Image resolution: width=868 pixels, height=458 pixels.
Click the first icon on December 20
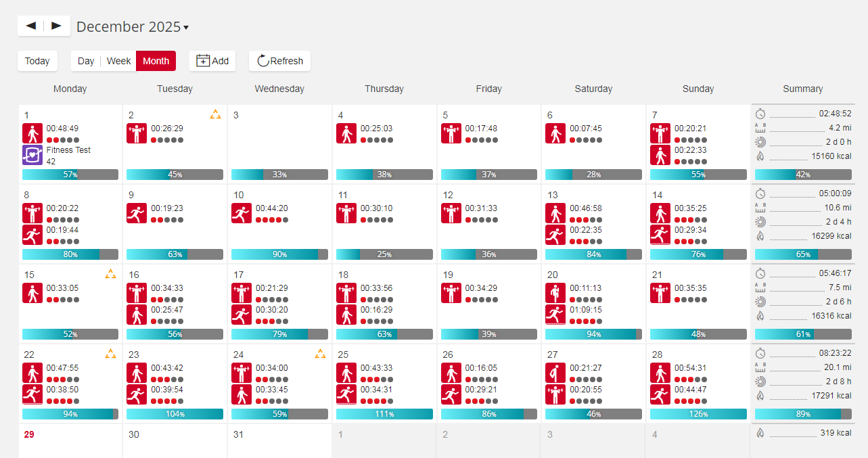click(555, 293)
